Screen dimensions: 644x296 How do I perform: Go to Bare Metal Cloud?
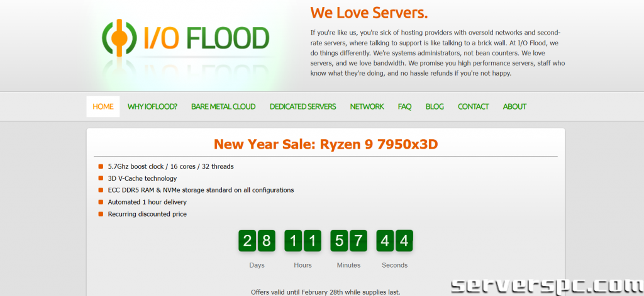pyautogui.click(x=223, y=106)
